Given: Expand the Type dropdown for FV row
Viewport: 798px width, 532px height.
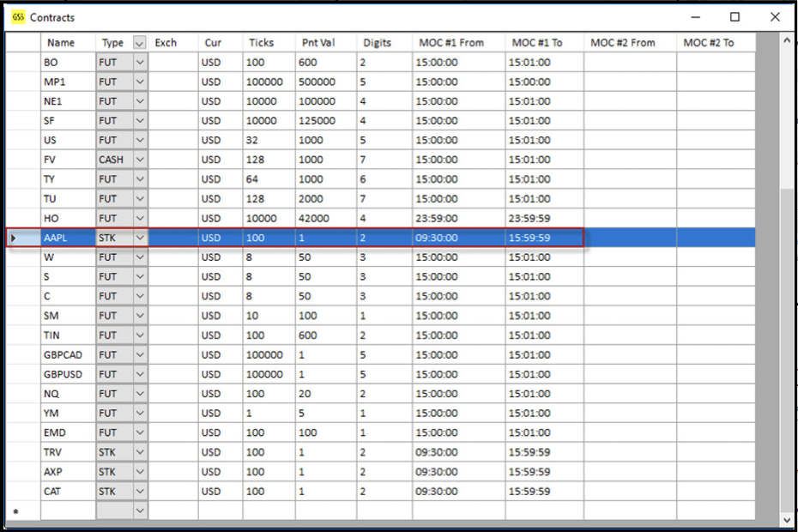Looking at the screenshot, I should click(141, 160).
